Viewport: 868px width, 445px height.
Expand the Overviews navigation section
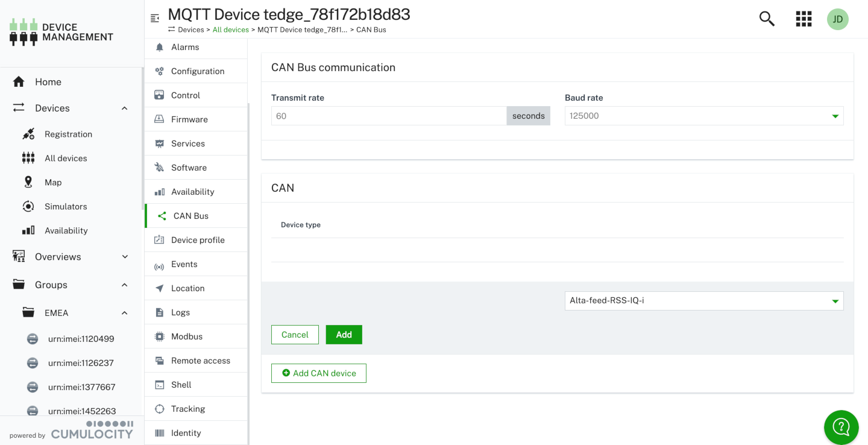[x=125, y=257]
